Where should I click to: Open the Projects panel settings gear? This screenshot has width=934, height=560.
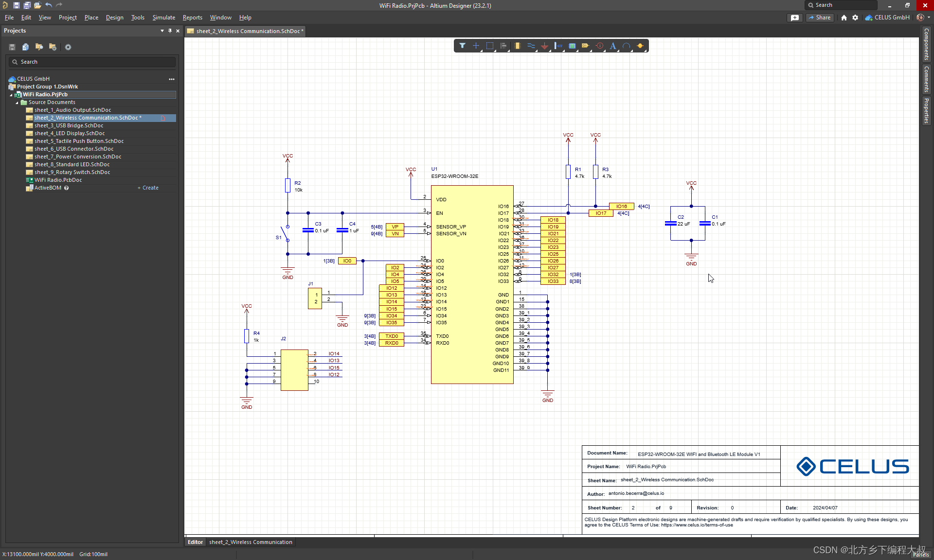pyautogui.click(x=68, y=47)
